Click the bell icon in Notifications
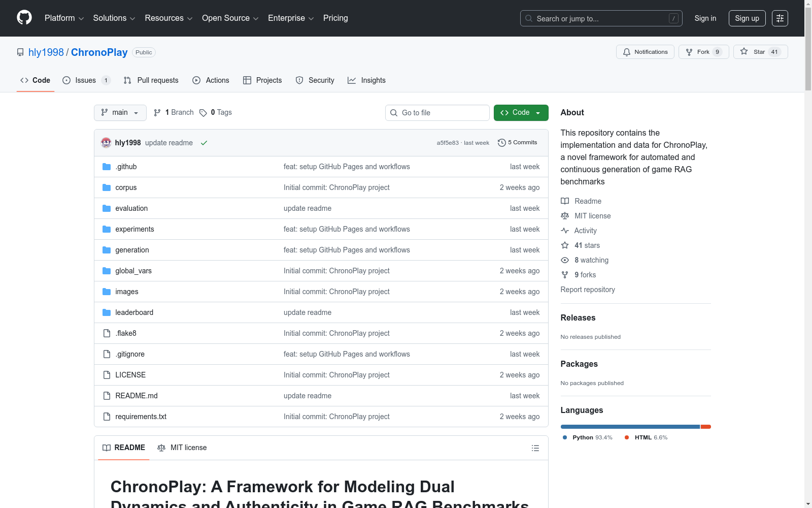The height and width of the screenshot is (508, 812). click(627, 52)
